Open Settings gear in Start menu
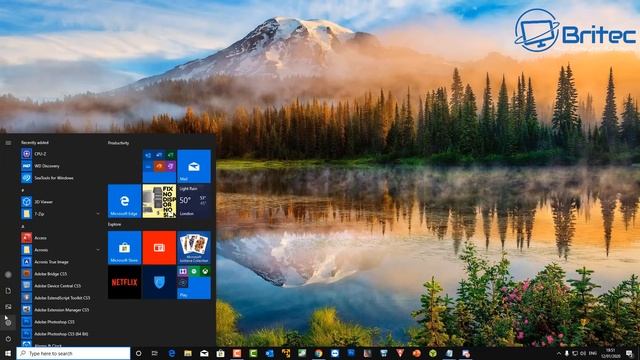The width and height of the screenshot is (640, 360). point(8,322)
